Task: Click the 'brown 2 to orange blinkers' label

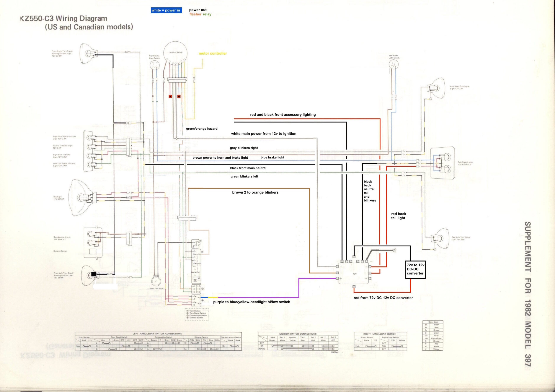Action: (255, 192)
